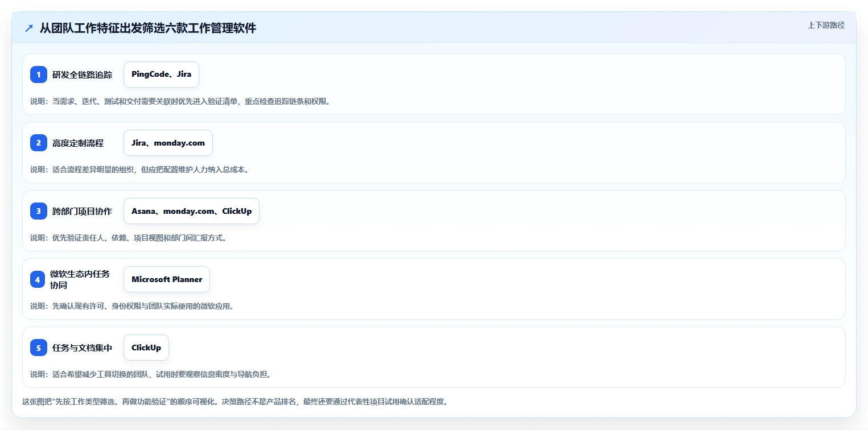Select the Microsoft Planner chip

click(x=167, y=279)
